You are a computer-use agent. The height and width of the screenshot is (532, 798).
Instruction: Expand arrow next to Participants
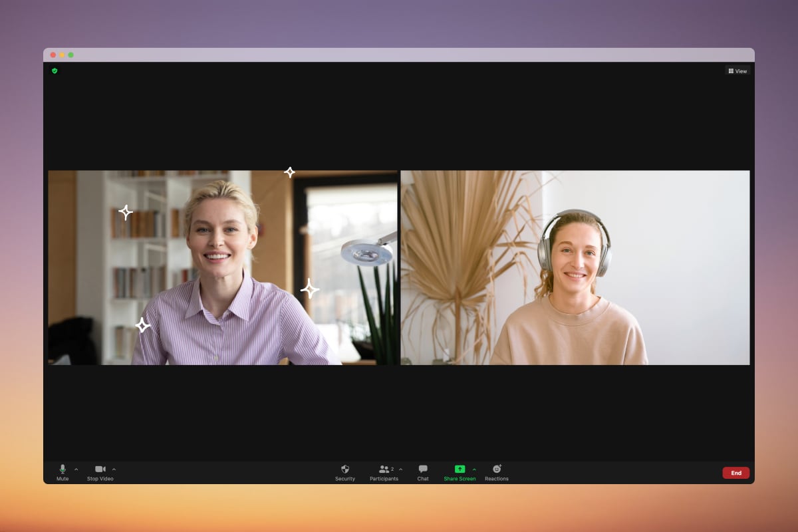400,469
